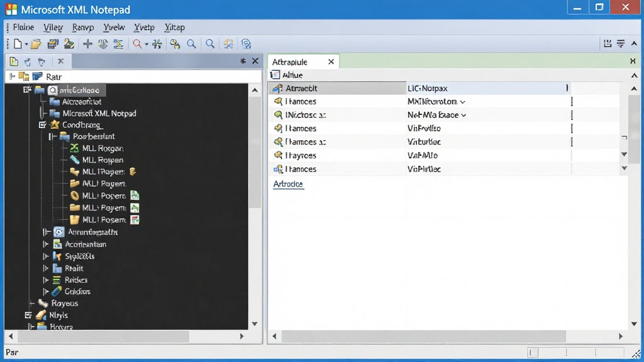Click the tree panel's scroll-up arrow

coord(255,90)
